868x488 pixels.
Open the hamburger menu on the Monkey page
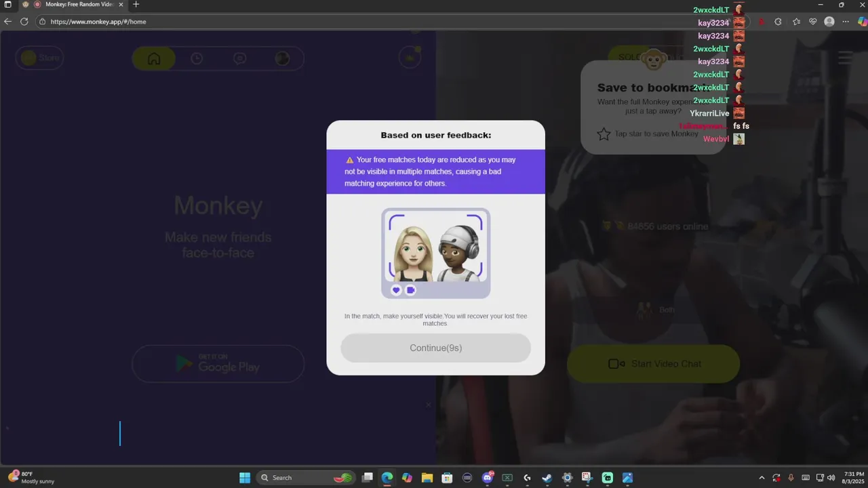point(845,58)
